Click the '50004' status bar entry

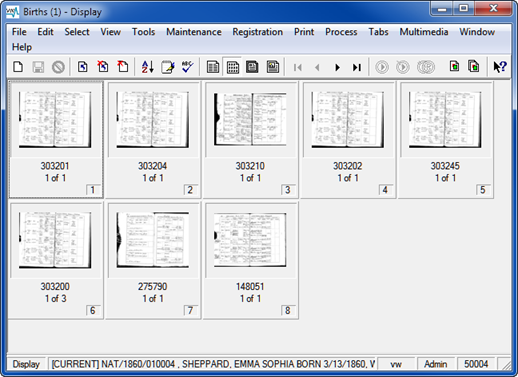(476, 364)
